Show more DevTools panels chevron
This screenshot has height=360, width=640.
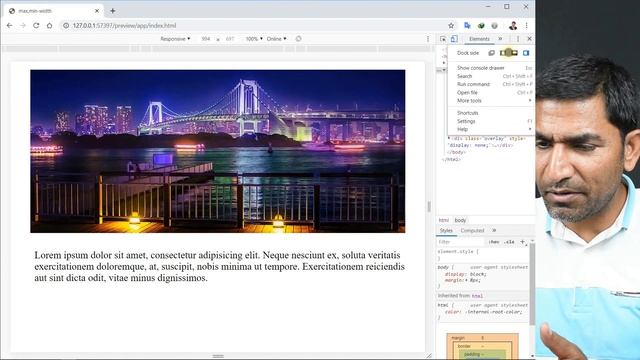(x=500, y=39)
